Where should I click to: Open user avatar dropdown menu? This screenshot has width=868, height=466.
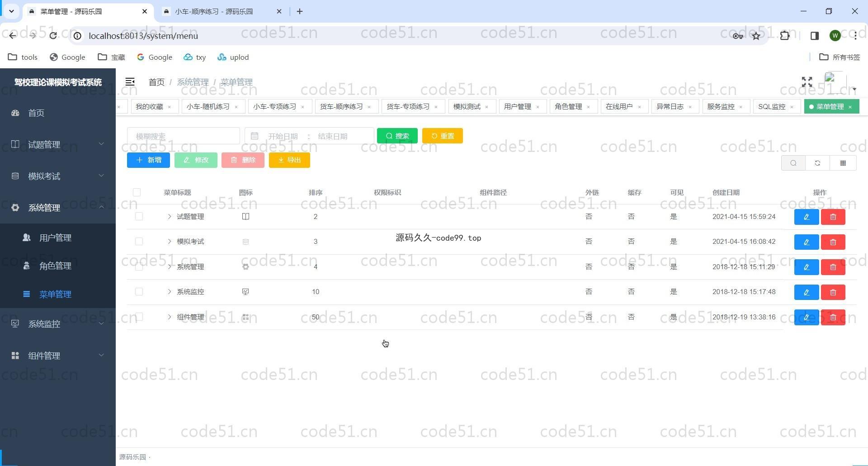840,83
